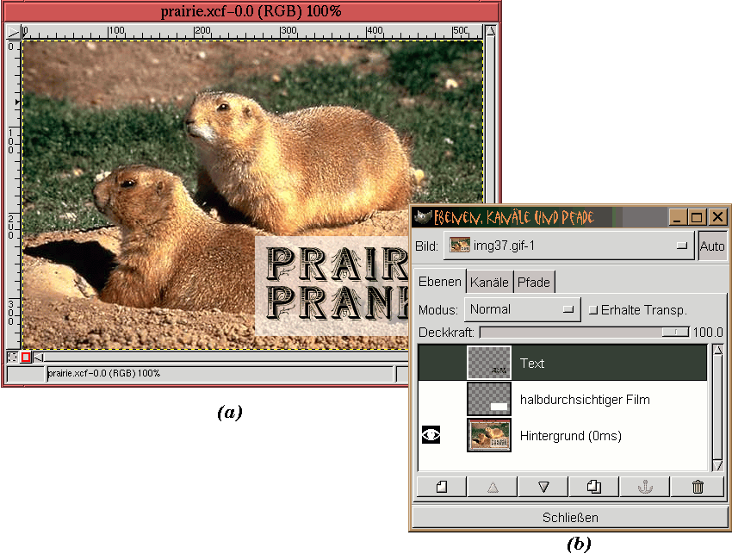Enable the Erhalte Transp. checkbox
Image resolution: width=732 pixels, height=560 pixels.
(x=592, y=310)
